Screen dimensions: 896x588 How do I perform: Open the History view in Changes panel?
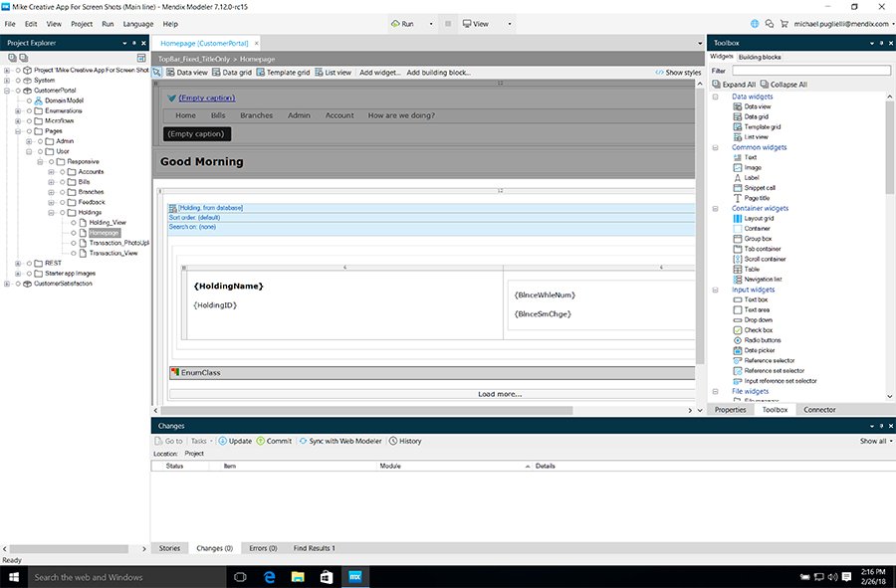407,441
